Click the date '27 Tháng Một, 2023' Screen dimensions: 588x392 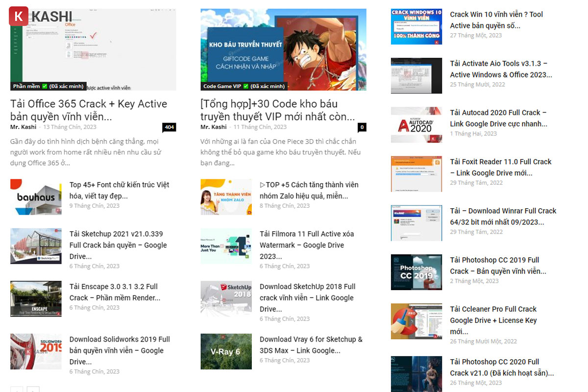tap(476, 35)
